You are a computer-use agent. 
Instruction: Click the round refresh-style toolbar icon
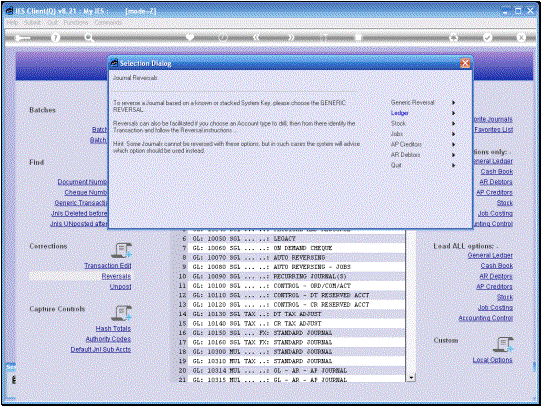(454, 38)
